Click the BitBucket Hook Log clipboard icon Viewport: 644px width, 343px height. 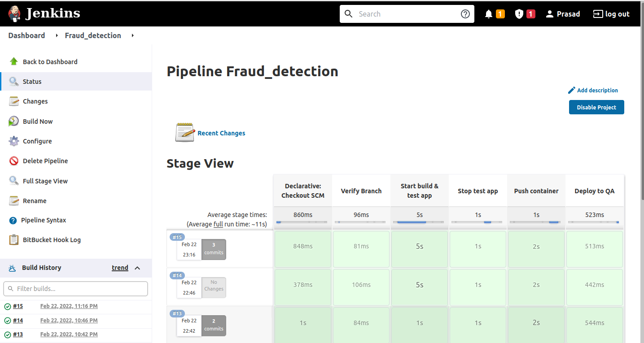click(14, 239)
